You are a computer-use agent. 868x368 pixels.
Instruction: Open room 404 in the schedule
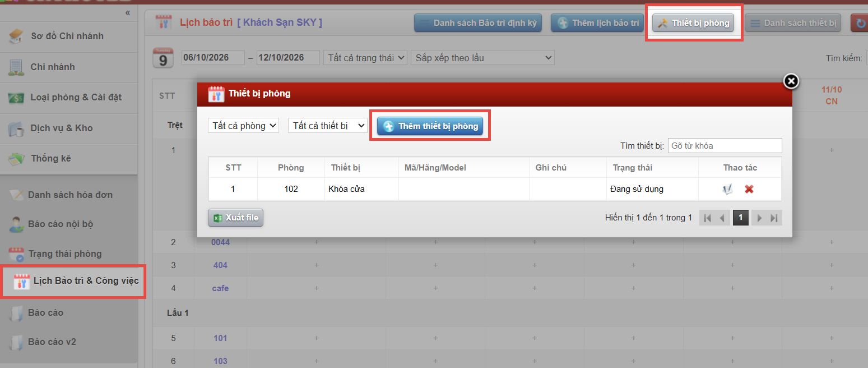click(x=220, y=265)
